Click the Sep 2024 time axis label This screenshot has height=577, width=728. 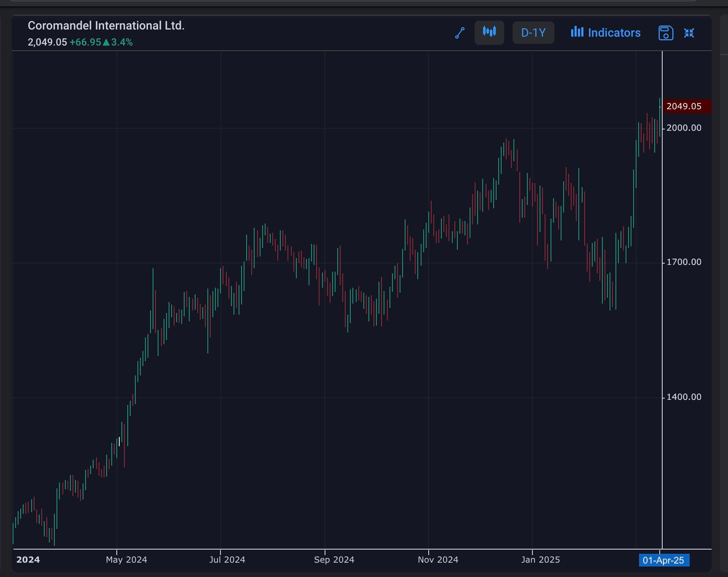pyautogui.click(x=334, y=560)
